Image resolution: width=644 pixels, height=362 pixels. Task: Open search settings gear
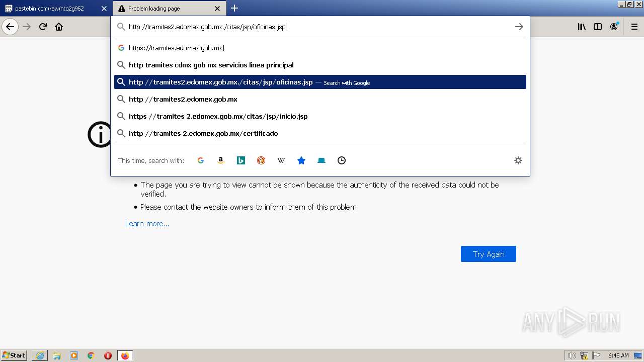(x=518, y=160)
